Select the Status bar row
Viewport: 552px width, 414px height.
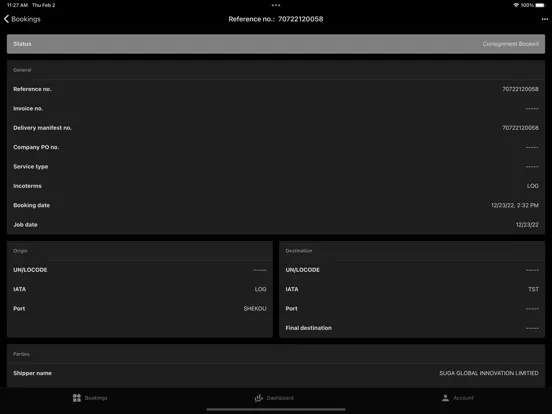coord(276,44)
